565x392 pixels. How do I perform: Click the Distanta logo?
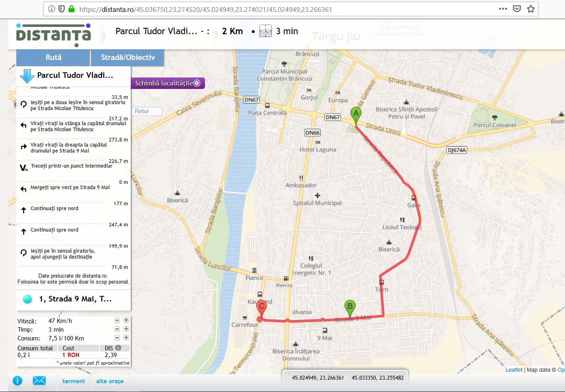pyautogui.click(x=54, y=34)
